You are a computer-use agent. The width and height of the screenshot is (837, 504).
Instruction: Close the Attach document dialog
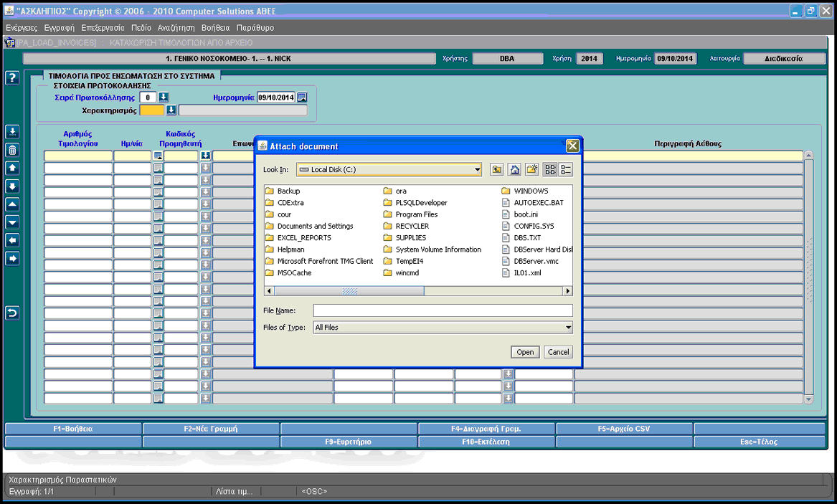click(x=572, y=146)
